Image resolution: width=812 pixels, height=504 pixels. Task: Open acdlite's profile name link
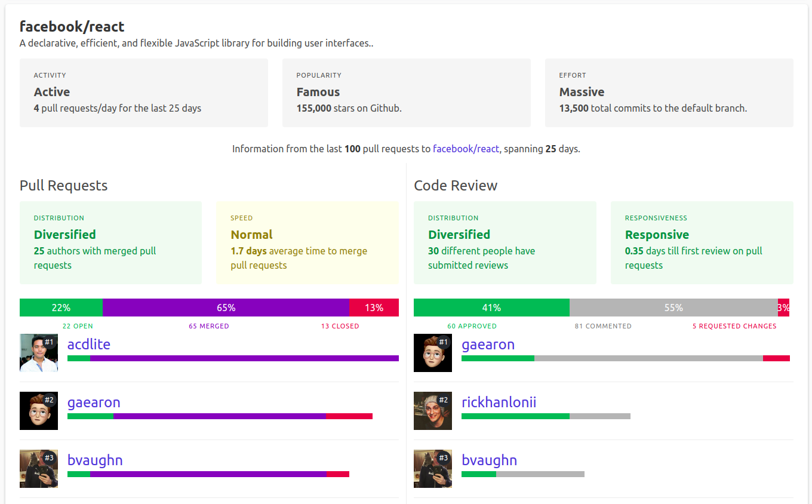coord(89,345)
